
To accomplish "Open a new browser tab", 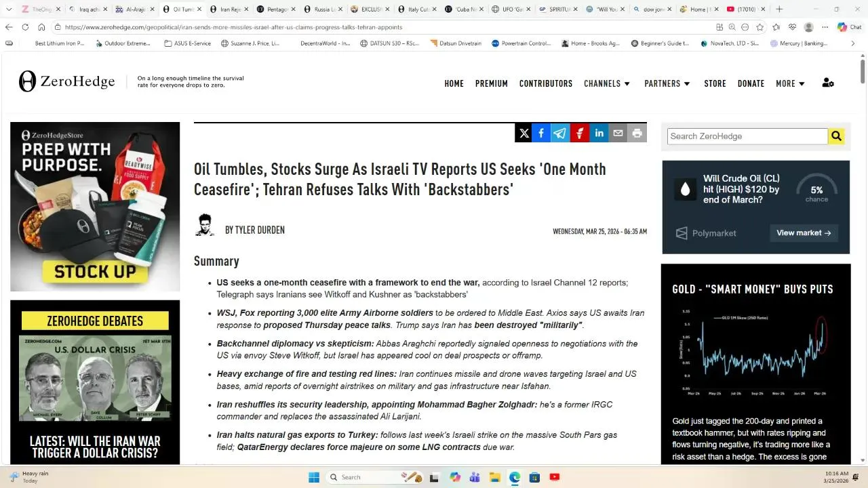I will click(779, 9).
